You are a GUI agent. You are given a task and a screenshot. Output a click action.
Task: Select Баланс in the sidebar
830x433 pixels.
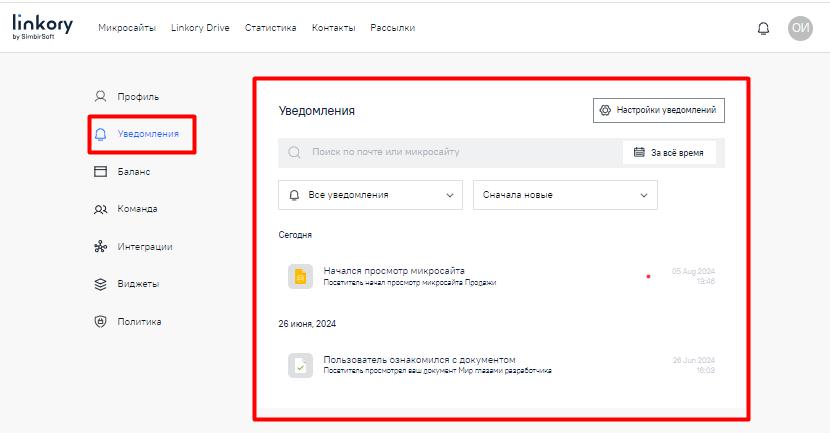pos(134,172)
